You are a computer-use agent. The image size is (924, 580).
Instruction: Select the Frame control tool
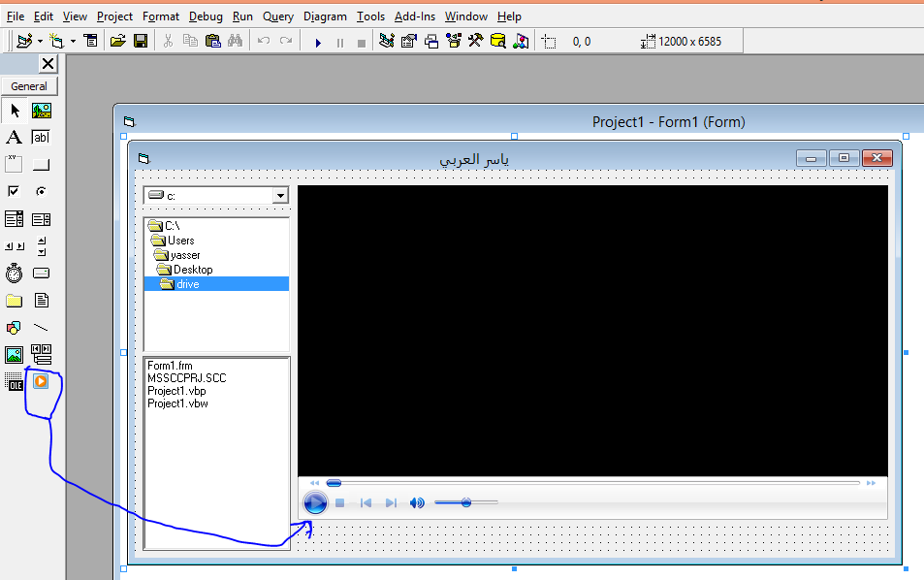[15, 165]
